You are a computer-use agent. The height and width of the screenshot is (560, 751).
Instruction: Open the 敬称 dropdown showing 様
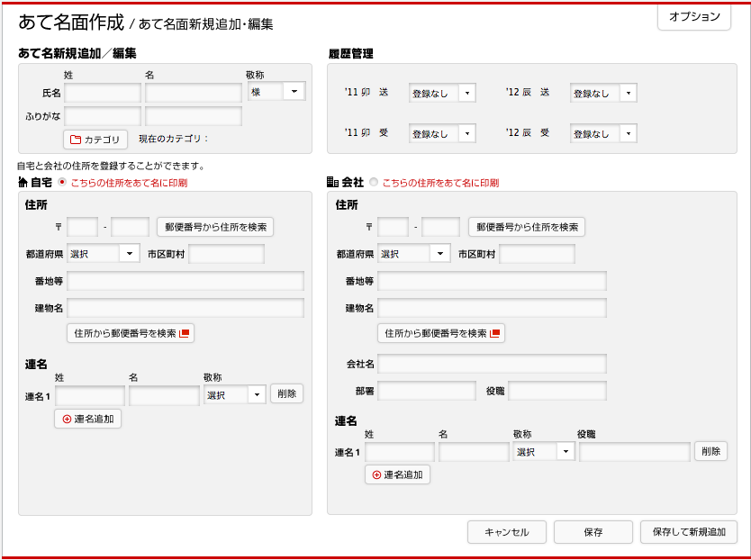point(276,92)
